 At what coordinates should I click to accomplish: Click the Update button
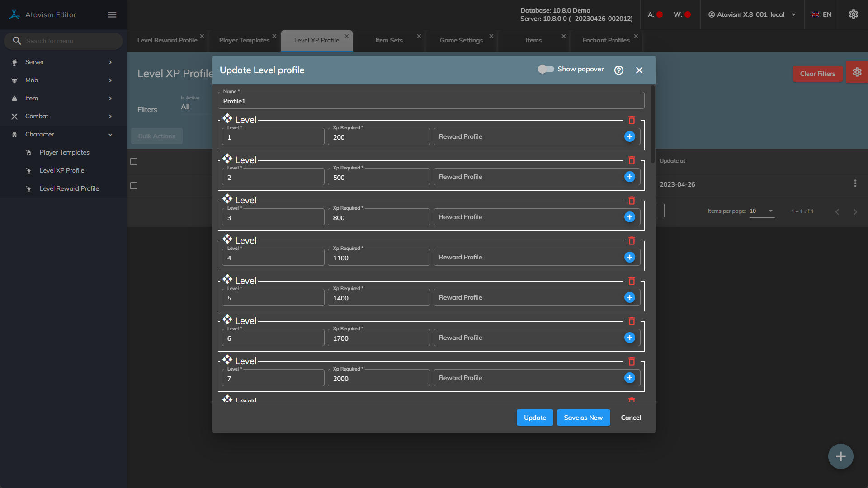[535, 418]
